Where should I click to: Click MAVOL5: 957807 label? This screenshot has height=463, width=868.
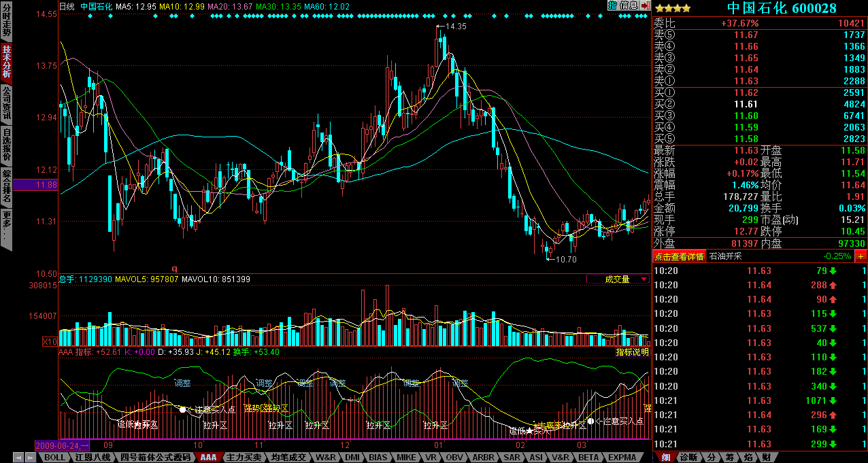[147, 279]
